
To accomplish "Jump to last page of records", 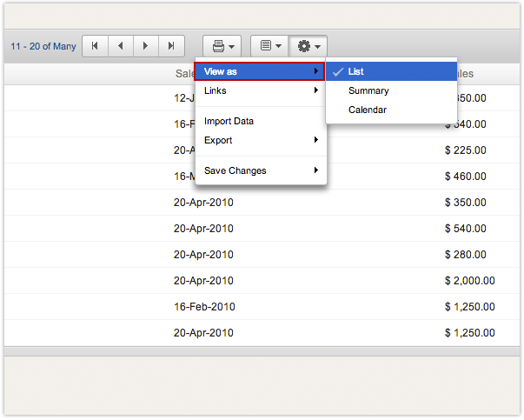I will [x=171, y=45].
